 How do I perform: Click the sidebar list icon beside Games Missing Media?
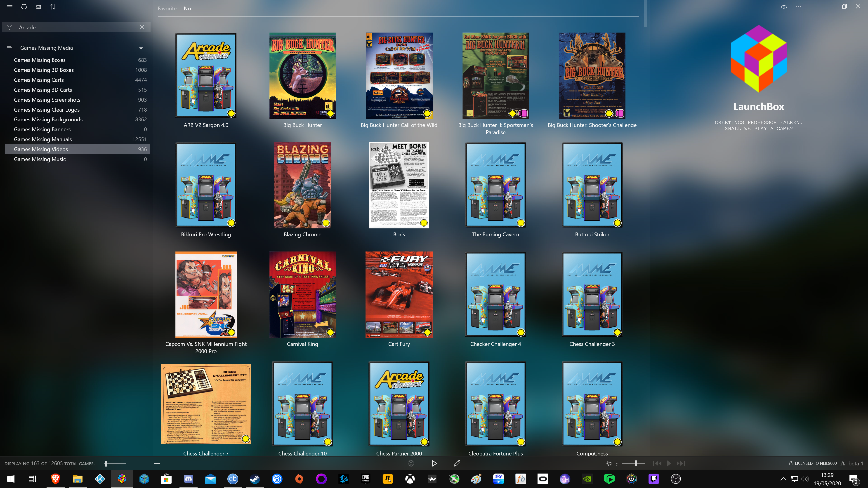coord(9,48)
